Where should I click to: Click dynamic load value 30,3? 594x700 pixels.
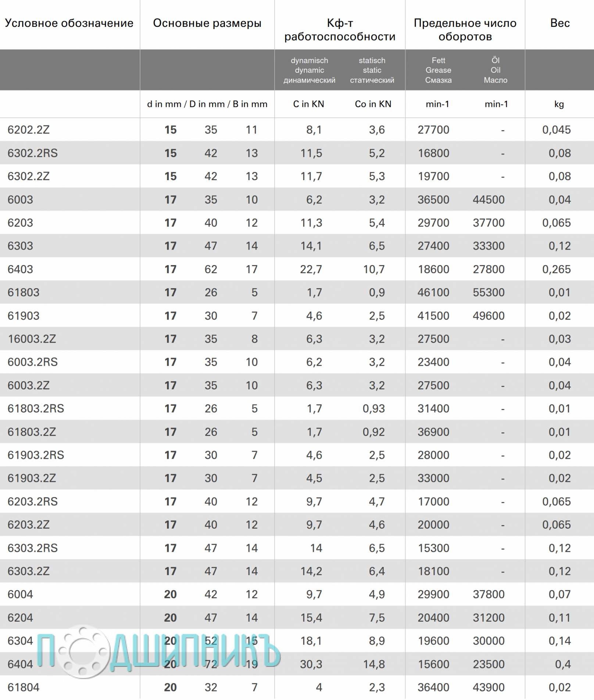pos(311,664)
